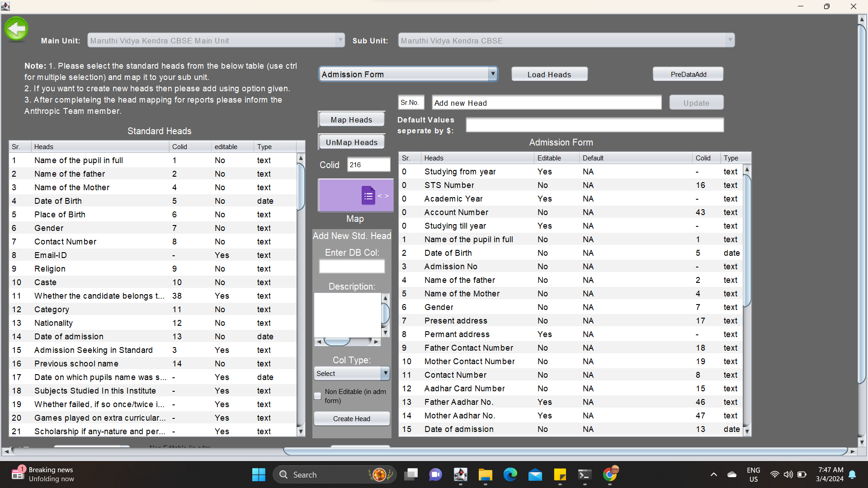Open Sticky Notes from the taskbar
The width and height of the screenshot is (868, 488).
point(560,475)
